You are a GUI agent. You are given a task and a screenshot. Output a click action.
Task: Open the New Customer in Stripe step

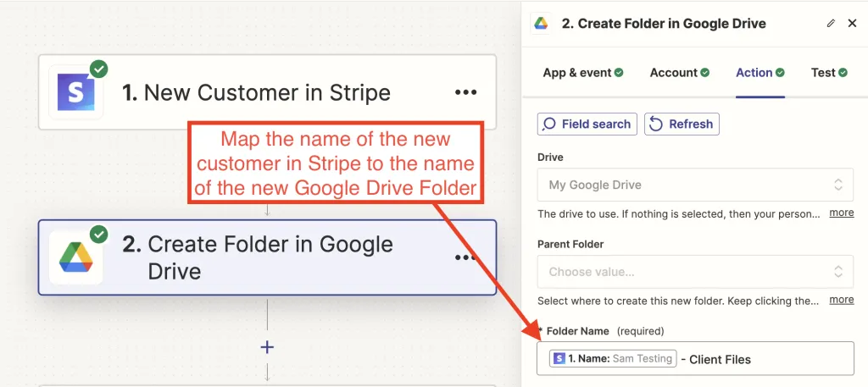coord(267,92)
